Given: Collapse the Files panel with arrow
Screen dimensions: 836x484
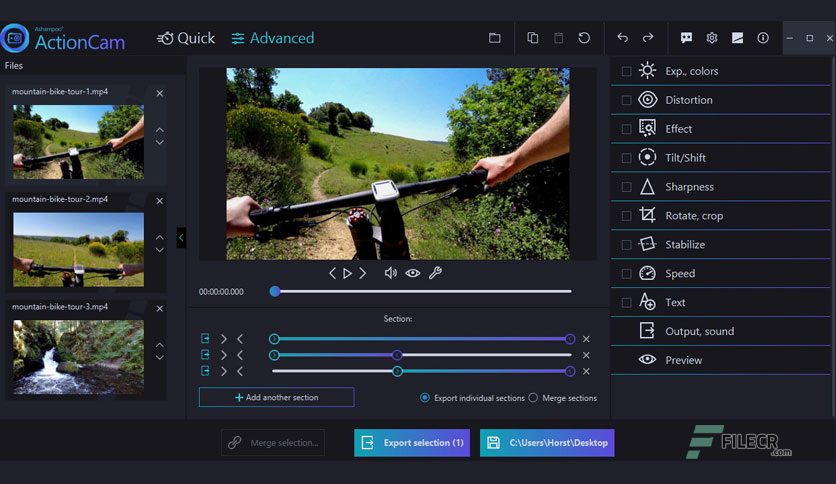Looking at the screenshot, I should point(181,238).
